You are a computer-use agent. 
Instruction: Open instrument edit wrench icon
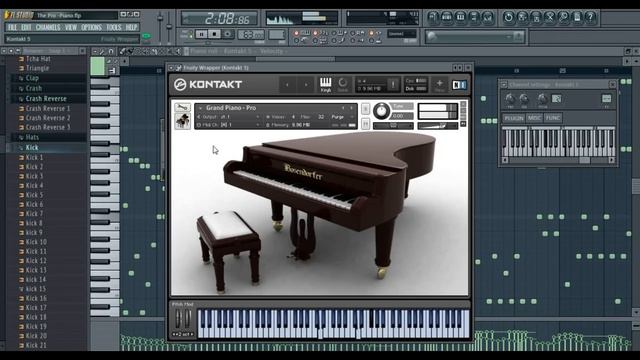(x=182, y=107)
